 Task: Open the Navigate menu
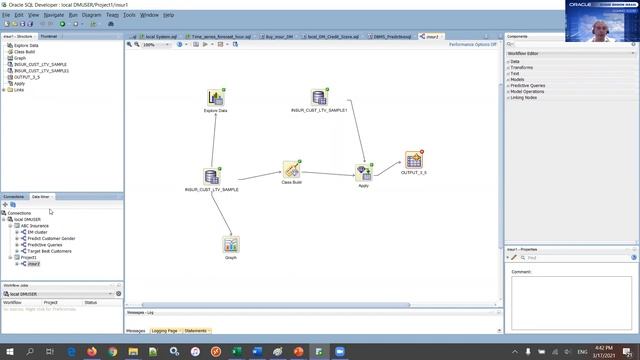click(x=54, y=15)
